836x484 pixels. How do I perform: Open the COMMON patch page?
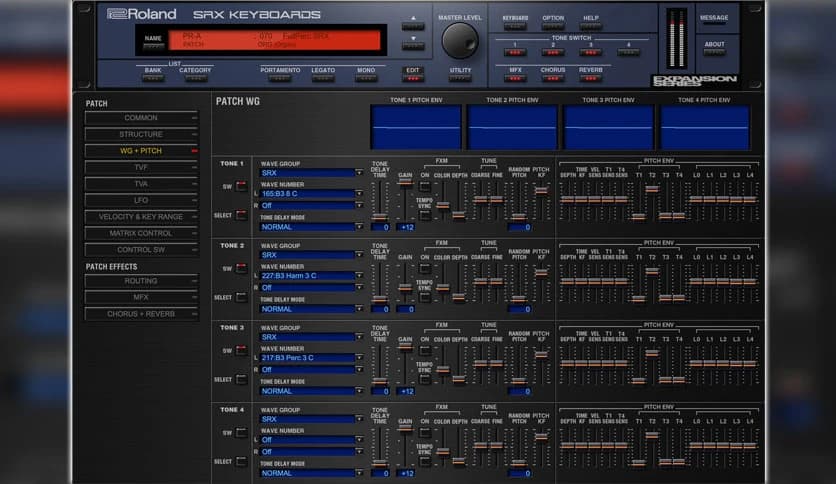click(x=141, y=118)
